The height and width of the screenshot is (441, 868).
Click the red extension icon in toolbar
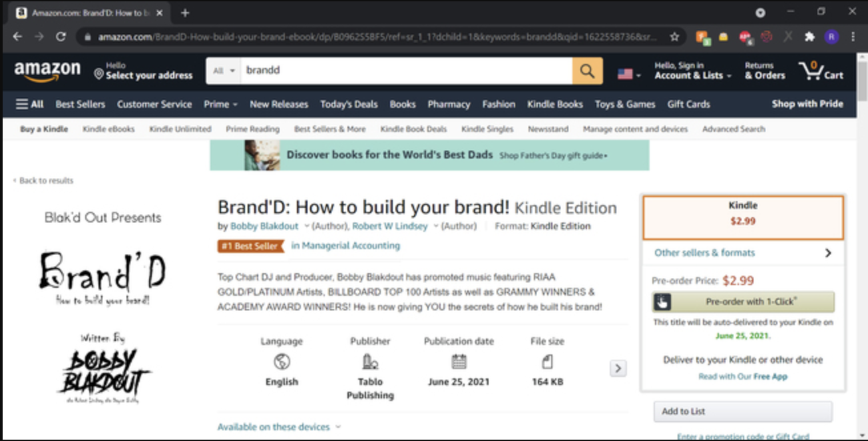(x=746, y=37)
